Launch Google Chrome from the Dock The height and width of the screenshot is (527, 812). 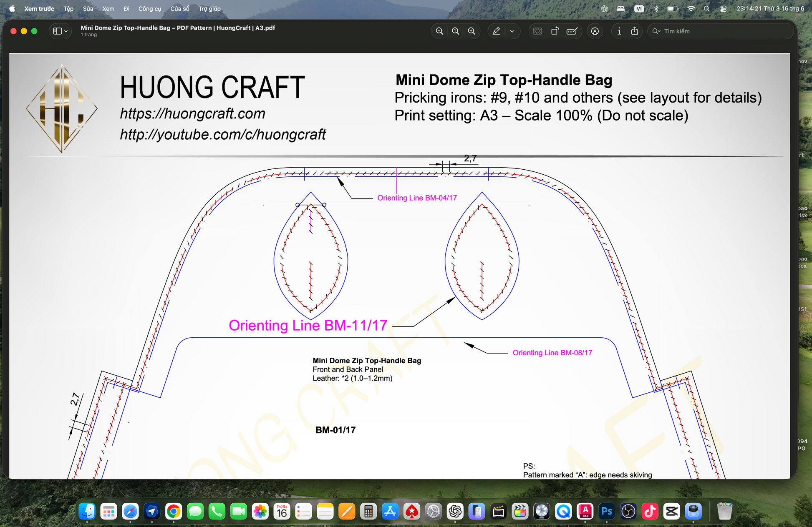(174, 511)
